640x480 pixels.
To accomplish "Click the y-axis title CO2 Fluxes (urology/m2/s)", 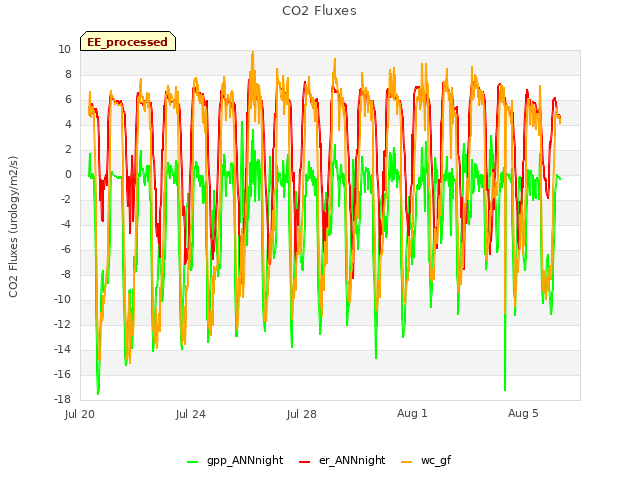I will (x=13, y=227).
